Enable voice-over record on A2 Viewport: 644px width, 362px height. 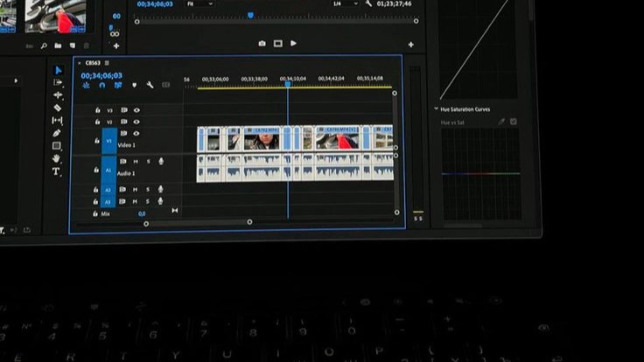click(161, 189)
